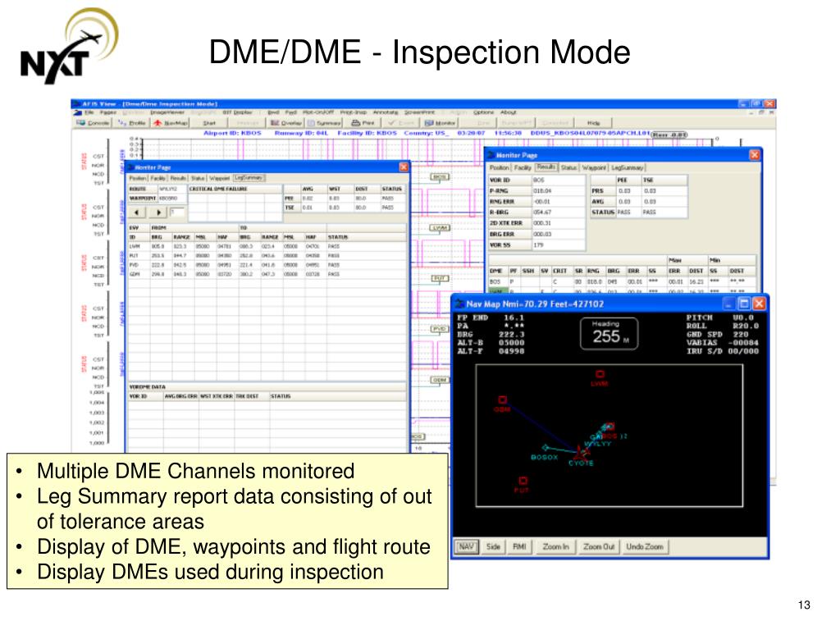Click next leg arrow in left Monitor Page

pyautogui.click(x=158, y=212)
